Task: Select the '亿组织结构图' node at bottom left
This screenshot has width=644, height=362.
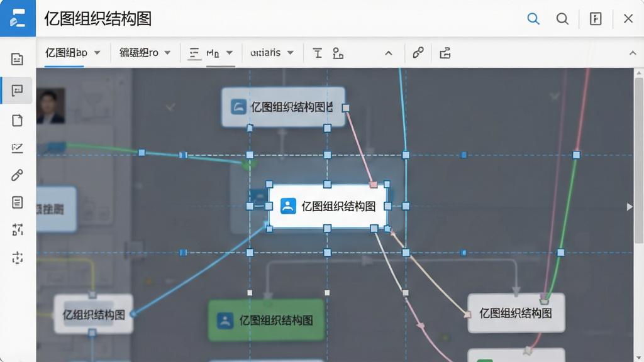Action: click(x=94, y=314)
